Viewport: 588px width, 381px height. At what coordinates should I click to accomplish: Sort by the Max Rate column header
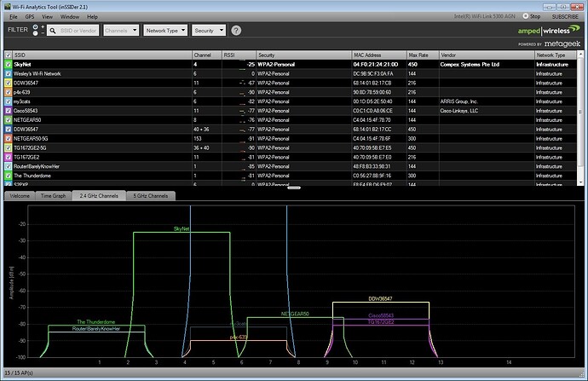point(423,55)
